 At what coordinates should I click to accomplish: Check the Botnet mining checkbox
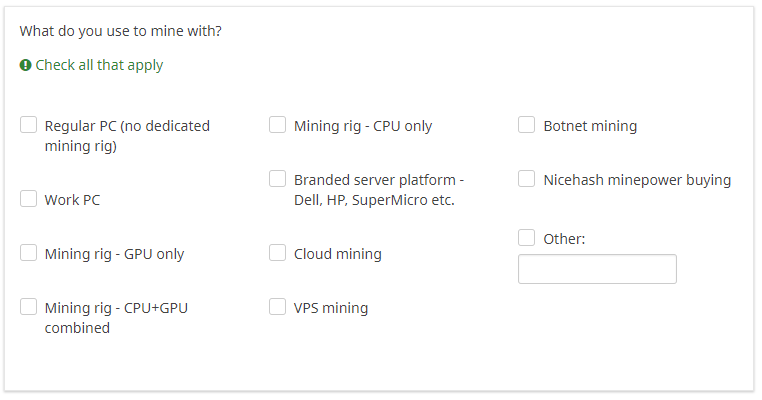point(526,126)
